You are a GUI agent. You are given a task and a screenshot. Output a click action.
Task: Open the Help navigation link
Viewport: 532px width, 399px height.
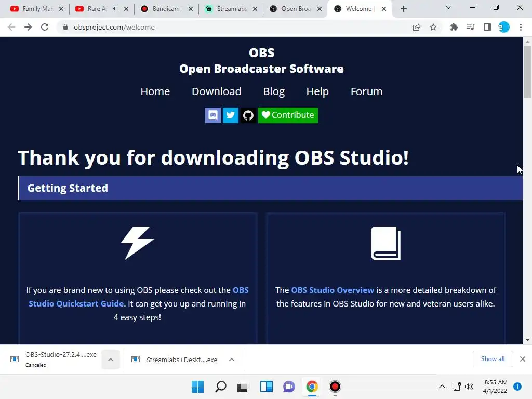tap(317, 91)
